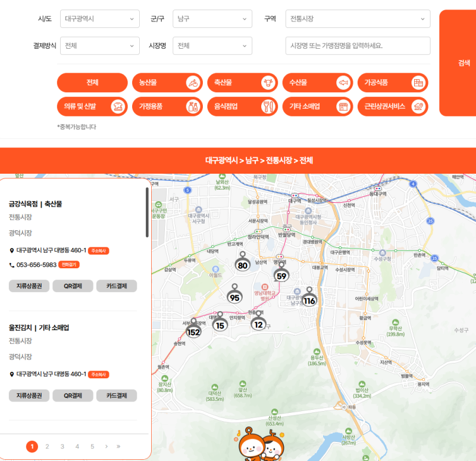The width and height of the screenshot is (476, 461).
Task: Expand the 구역 dropdown showing 전통시장
Action: (x=358, y=19)
